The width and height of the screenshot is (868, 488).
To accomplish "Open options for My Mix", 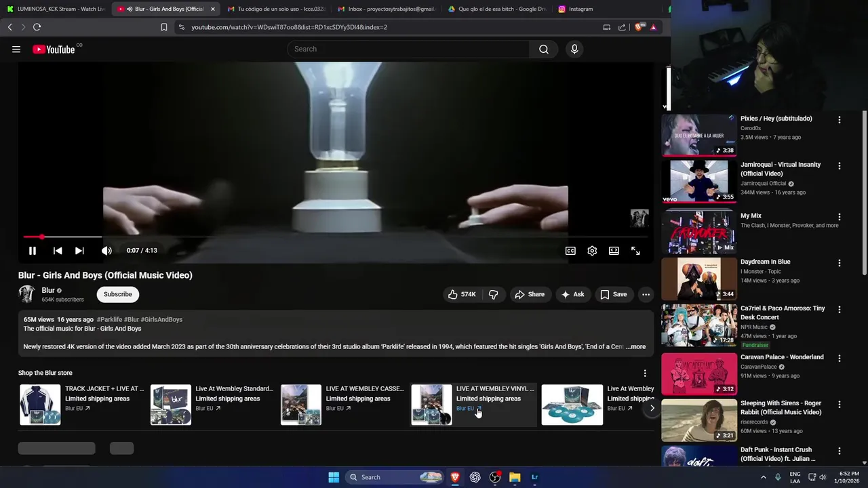I will pyautogui.click(x=839, y=217).
